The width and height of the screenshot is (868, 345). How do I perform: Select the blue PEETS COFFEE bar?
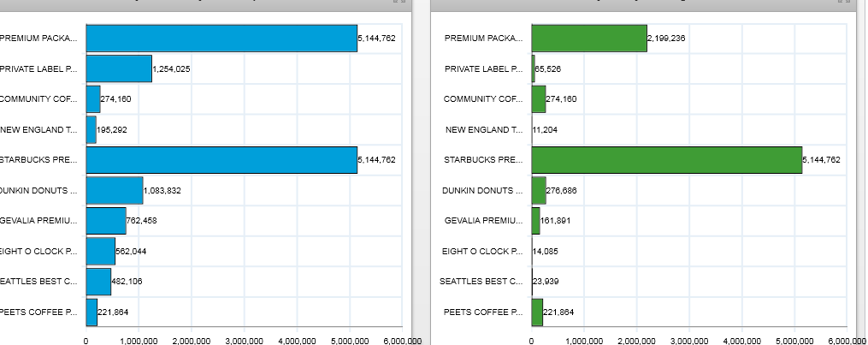coord(92,312)
